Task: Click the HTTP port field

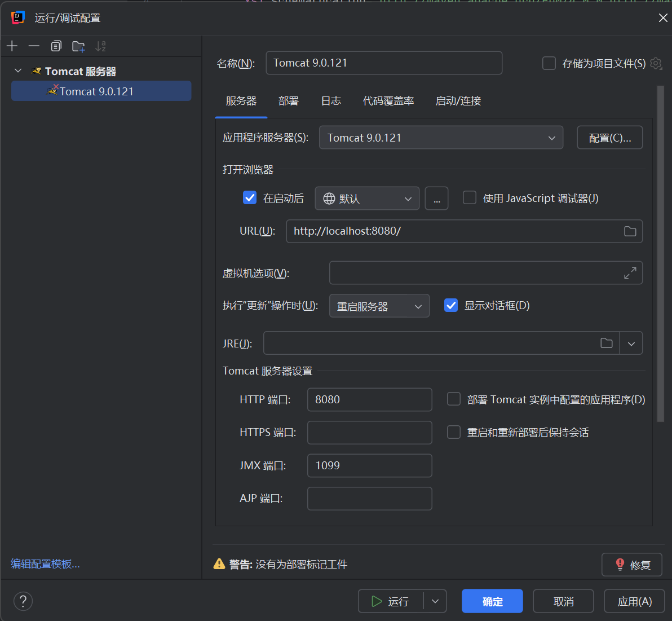Action: point(369,399)
